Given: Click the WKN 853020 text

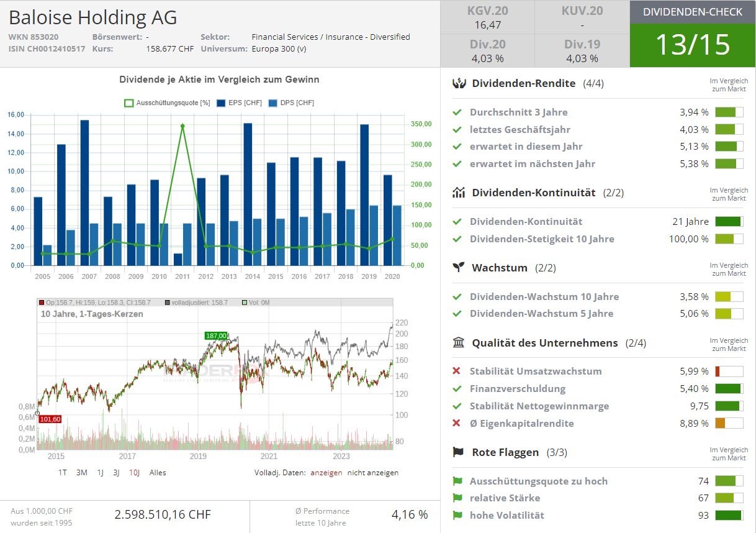Looking at the screenshot, I should (x=34, y=37).
